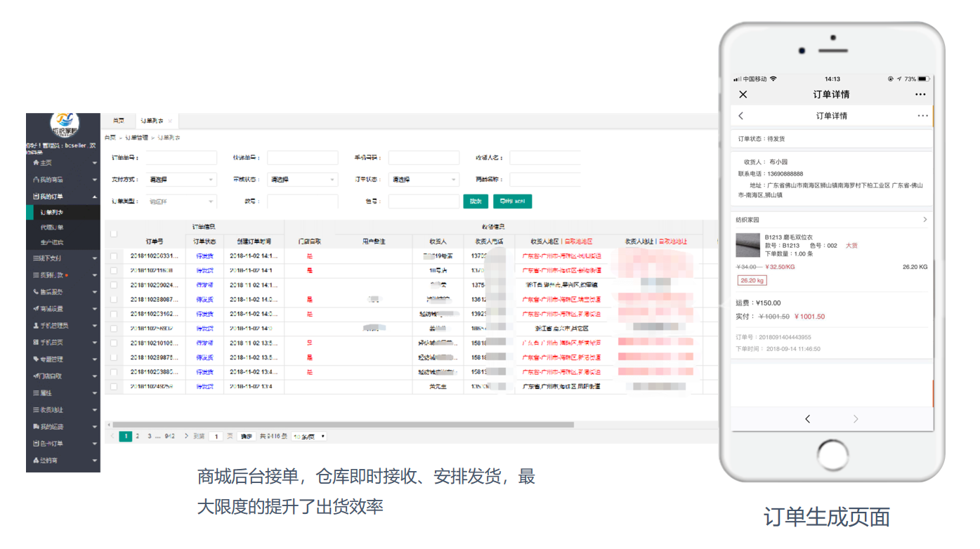The image size is (980, 549).
Task: Tick the select-all checkbox in table header
Action: click(x=114, y=234)
